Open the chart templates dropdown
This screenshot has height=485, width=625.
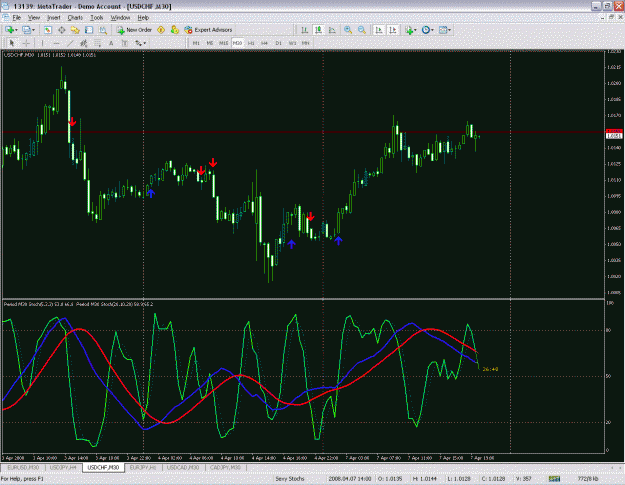[x=445, y=30]
